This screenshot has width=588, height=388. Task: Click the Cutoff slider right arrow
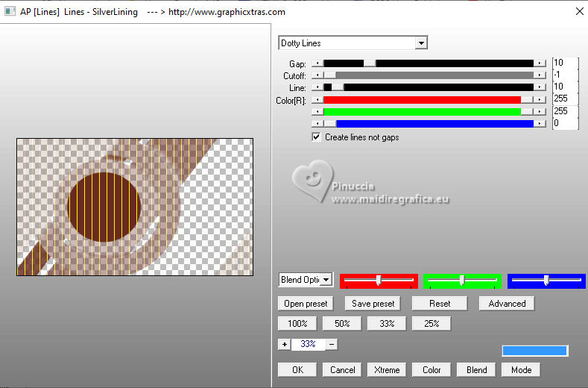pos(540,75)
